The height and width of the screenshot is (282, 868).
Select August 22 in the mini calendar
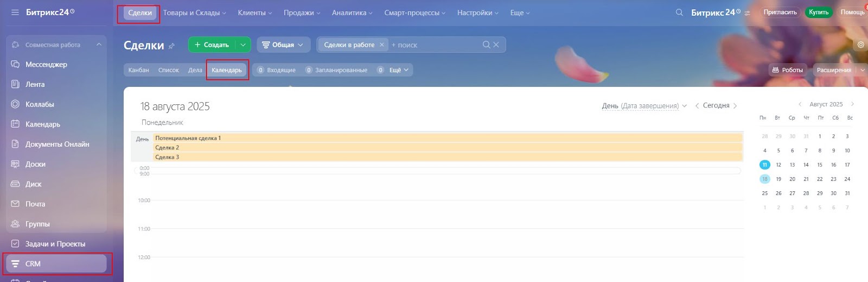tap(820, 179)
